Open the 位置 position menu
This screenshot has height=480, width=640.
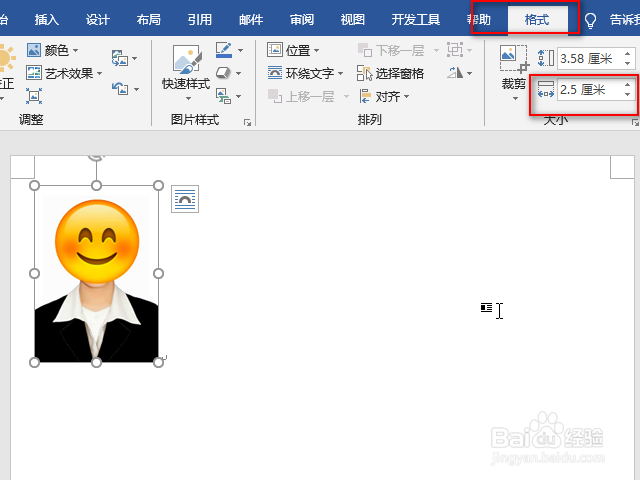(293, 50)
